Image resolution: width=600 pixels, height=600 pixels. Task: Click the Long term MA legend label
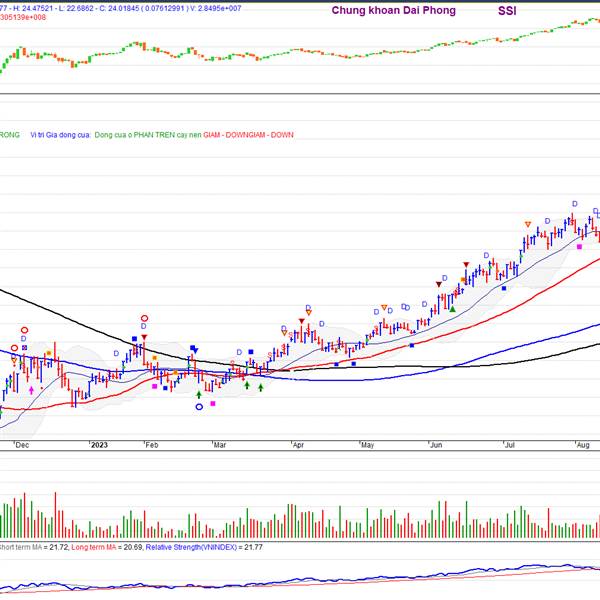click(x=93, y=547)
